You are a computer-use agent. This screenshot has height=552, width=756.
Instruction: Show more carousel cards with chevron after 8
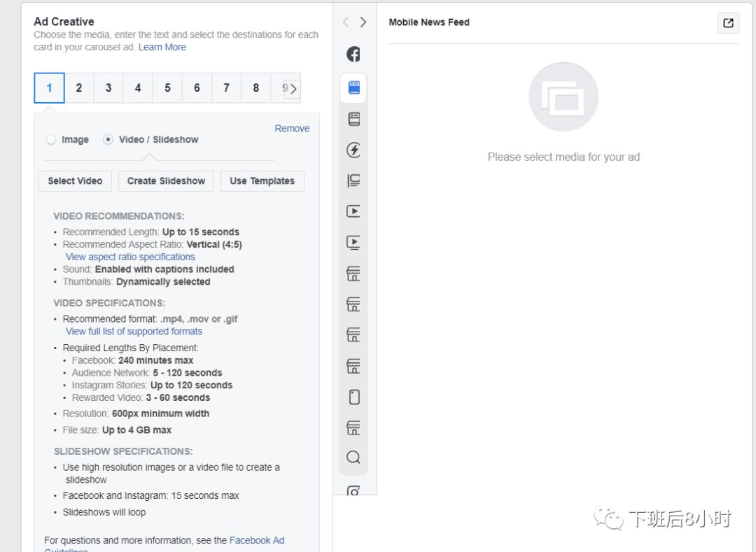291,88
